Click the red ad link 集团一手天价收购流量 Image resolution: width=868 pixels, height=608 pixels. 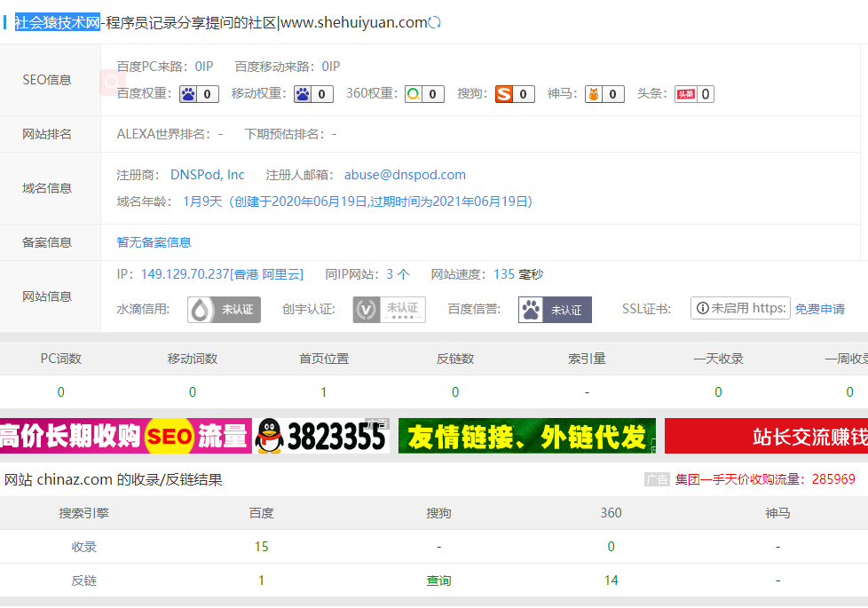point(765,479)
